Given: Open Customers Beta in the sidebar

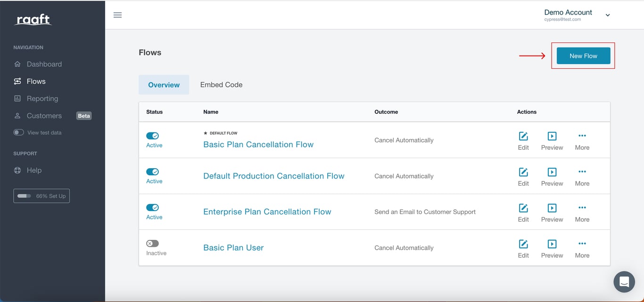Looking at the screenshot, I should [44, 116].
